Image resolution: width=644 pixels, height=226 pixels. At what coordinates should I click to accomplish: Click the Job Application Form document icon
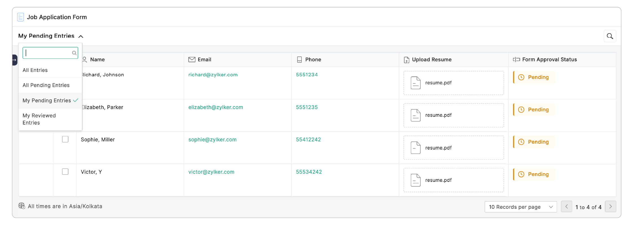pyautogui.click(x=21, y=17)
